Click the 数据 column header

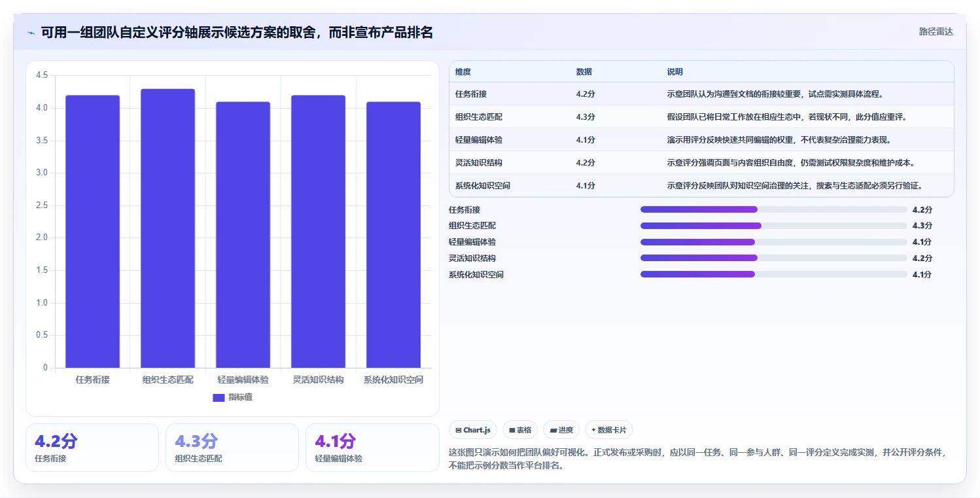tap(584, 71)
